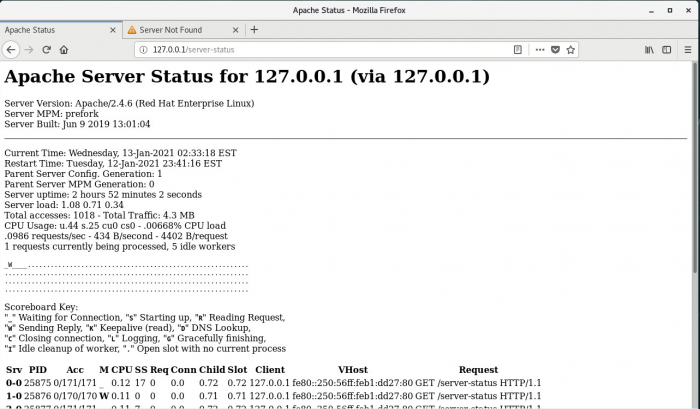The image size is (700, 409).
Task: Click the Scoreboard Key label
Action: (x=41, y=307)
